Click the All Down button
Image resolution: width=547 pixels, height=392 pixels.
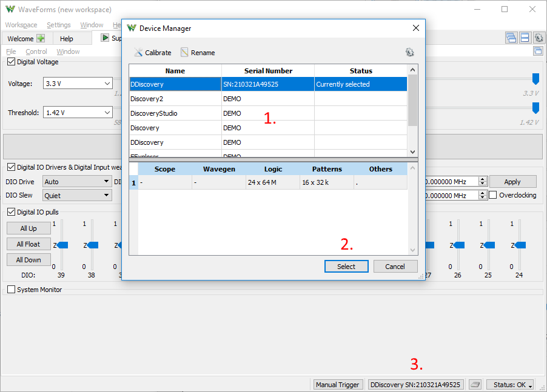29,259
